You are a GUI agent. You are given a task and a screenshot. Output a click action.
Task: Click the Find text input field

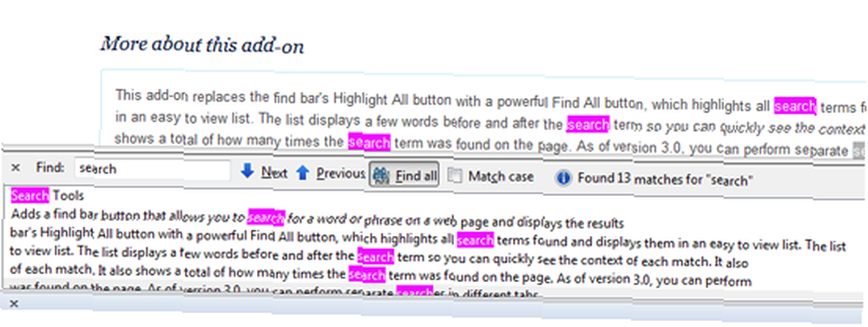(x=152, y=170)
